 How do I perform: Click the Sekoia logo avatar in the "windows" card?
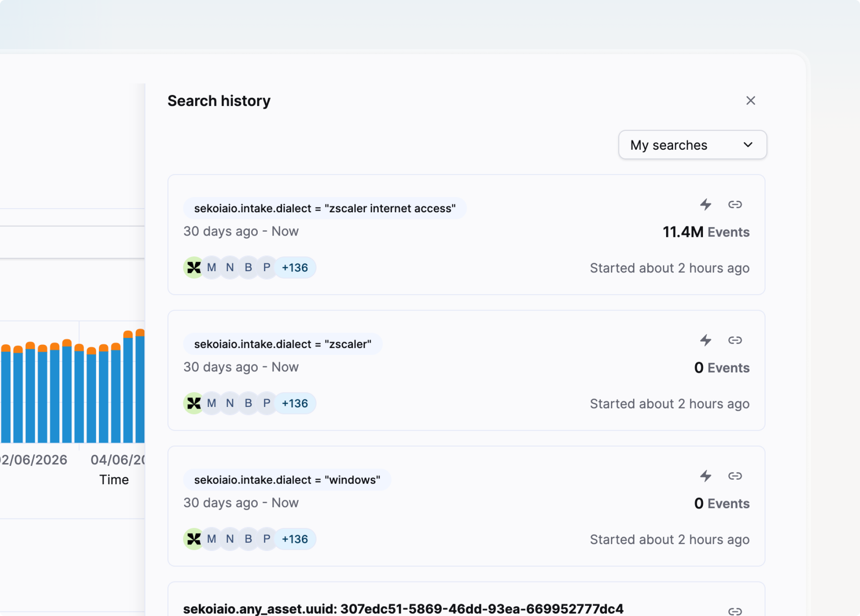coord(194,539)
